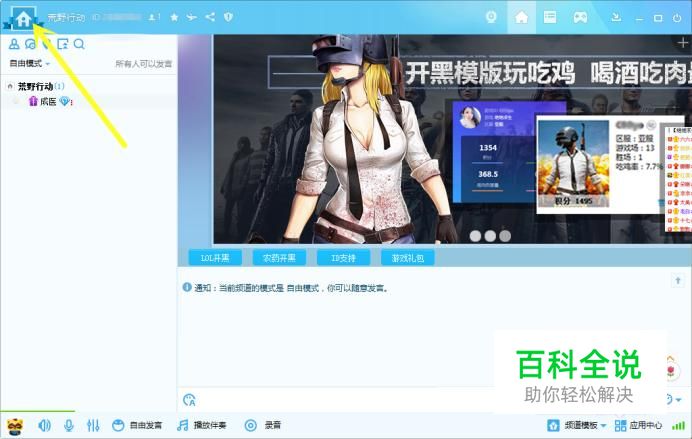The image size is (692, 439).
Task: Click the contact card icon in sidebar
Action: [62, 44]
